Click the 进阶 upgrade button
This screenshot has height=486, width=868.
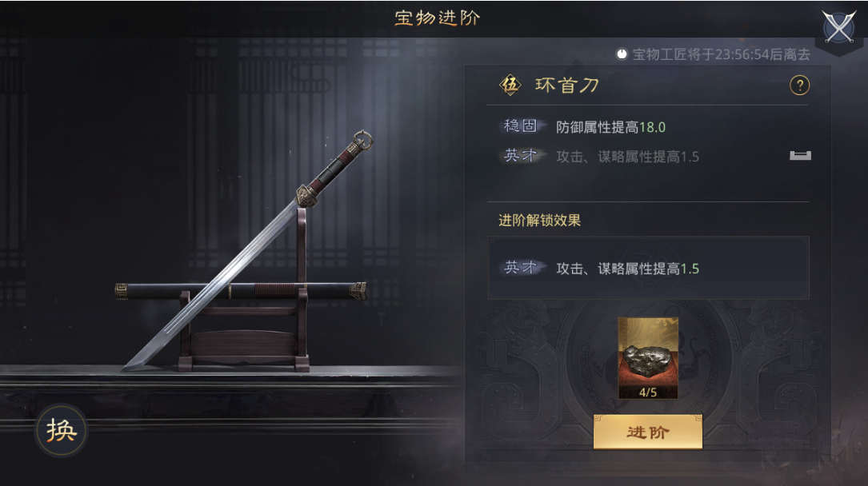click(x=648, y=432)
